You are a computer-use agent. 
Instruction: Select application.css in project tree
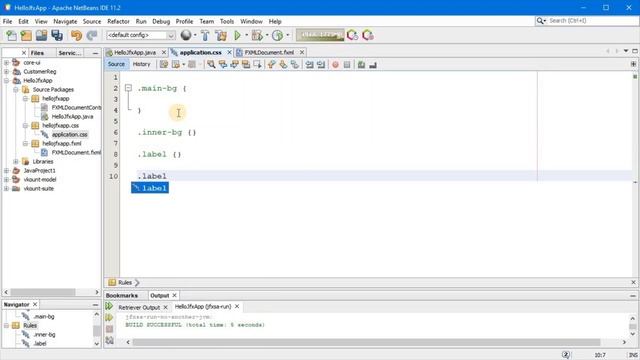coord(69,134)
